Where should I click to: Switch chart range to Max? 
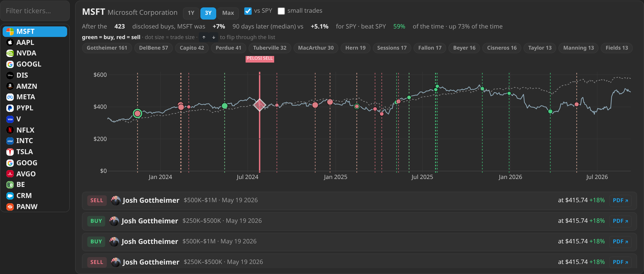click(228, 13)
